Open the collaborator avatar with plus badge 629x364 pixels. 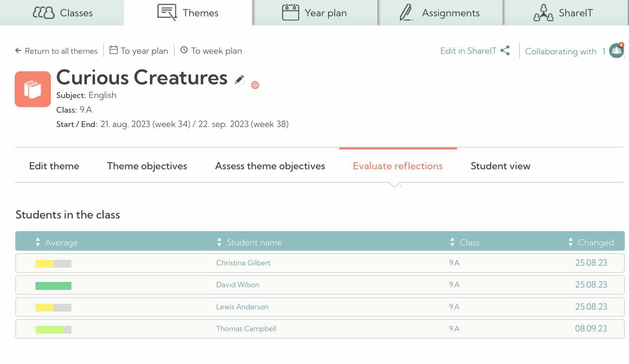point(616,51)
